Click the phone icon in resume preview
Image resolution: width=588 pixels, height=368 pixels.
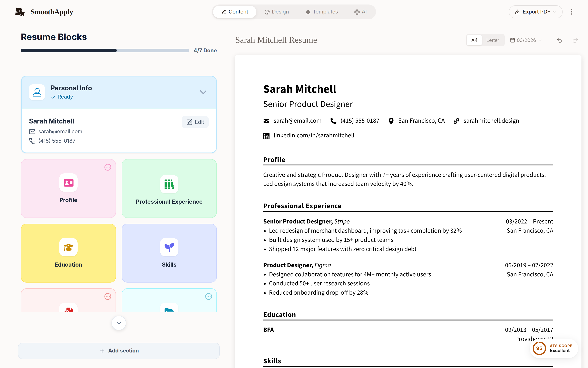click(x=333, y=121)
